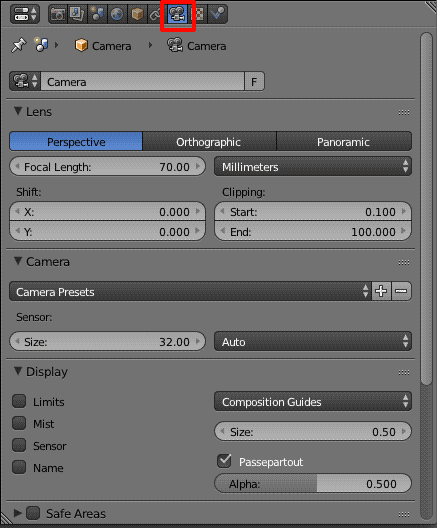The height and width of the screenshot is (528, 437).
Task: Click the Passepartout Alpha slider
Action: coord(313,483)
